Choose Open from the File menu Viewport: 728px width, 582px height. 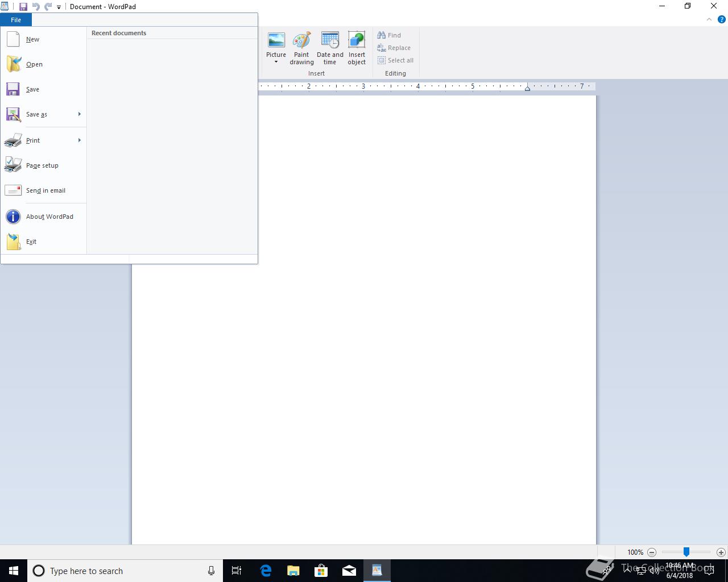44,64
